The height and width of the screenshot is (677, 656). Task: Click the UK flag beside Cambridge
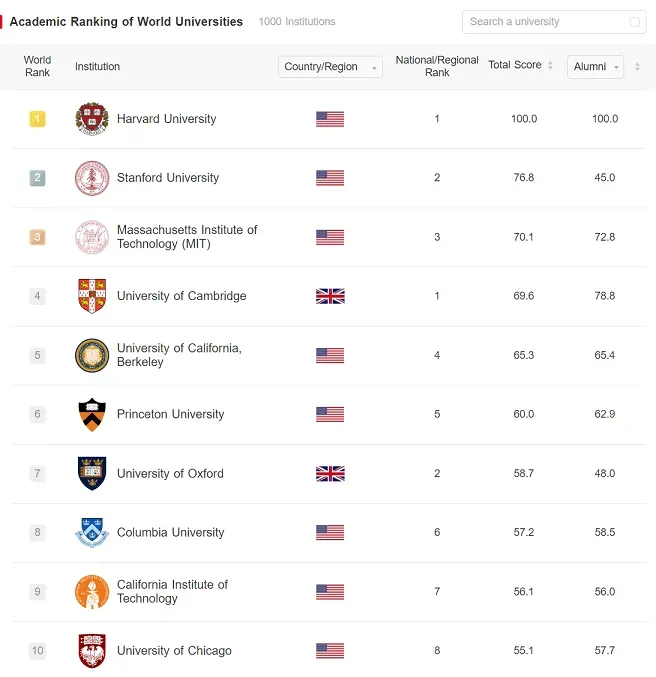[330, 296]
